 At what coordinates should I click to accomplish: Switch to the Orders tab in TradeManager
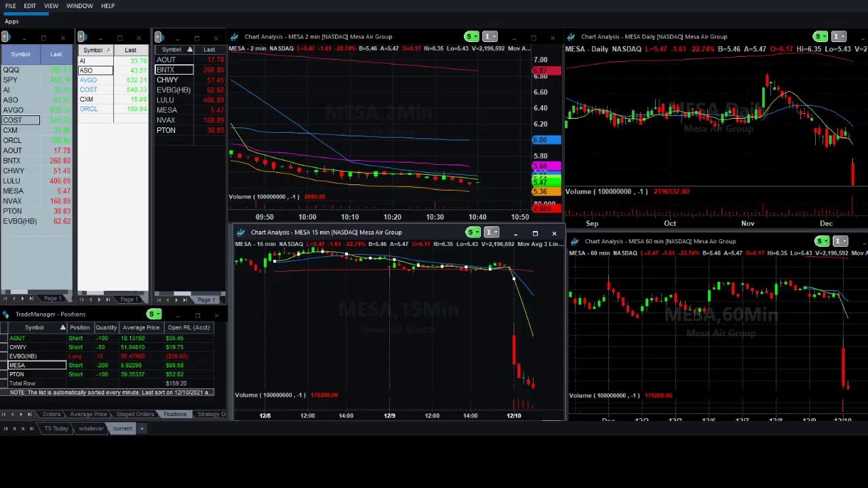[x=52, y=414]
